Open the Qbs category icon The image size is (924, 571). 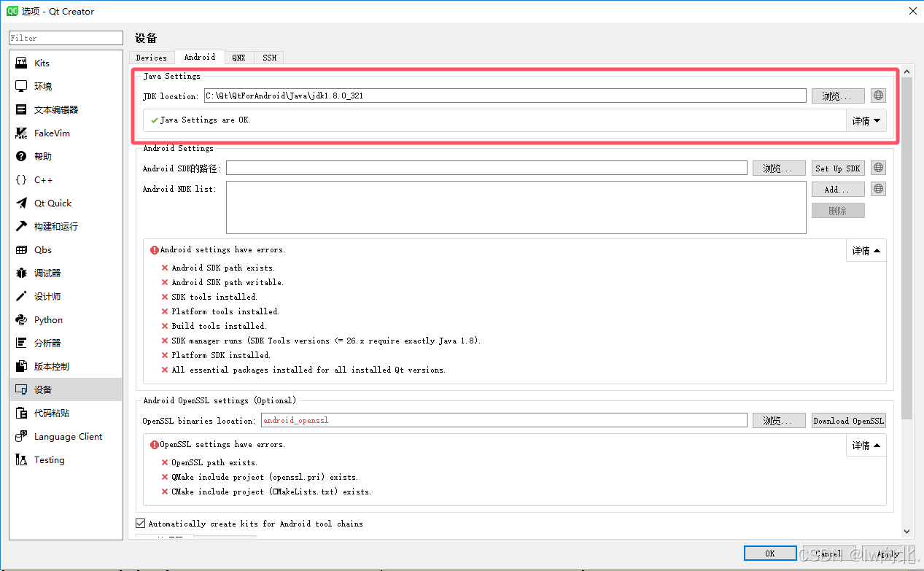(21, 250)
